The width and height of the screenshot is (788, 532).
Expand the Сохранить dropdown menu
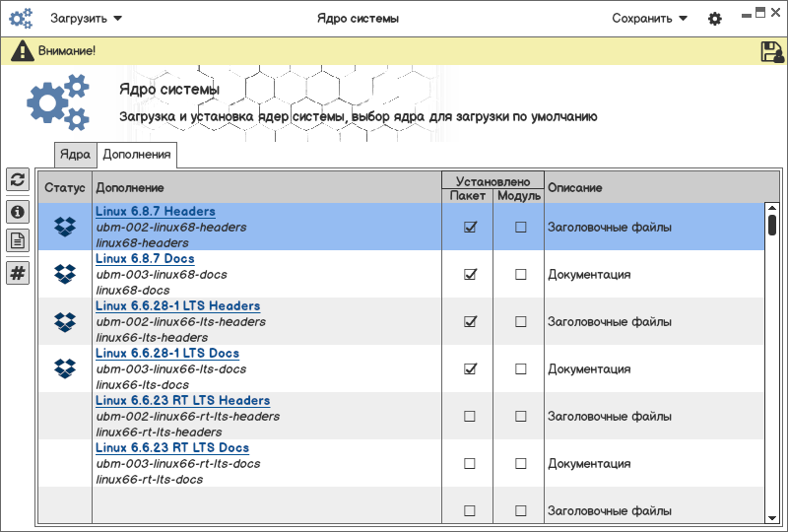649,18
